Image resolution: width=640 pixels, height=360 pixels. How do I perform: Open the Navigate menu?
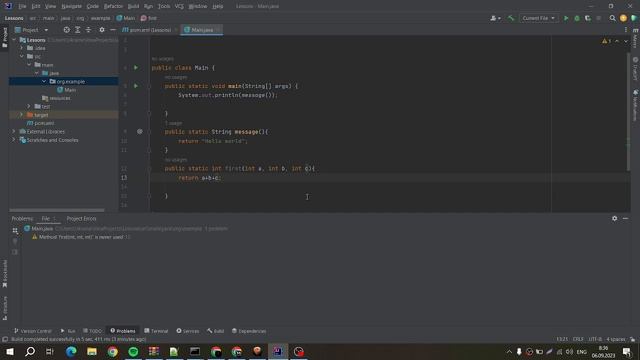pyautogui.click(x=71, y=6)
